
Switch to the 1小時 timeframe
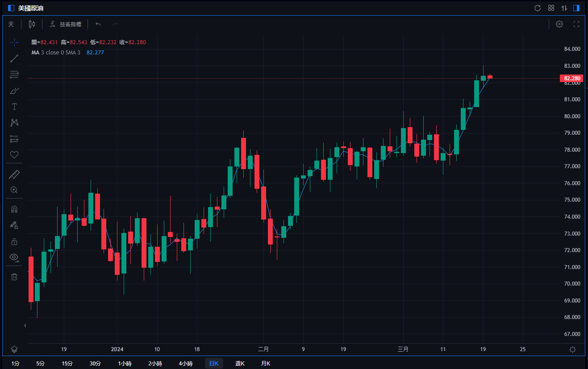coord(125,363)
